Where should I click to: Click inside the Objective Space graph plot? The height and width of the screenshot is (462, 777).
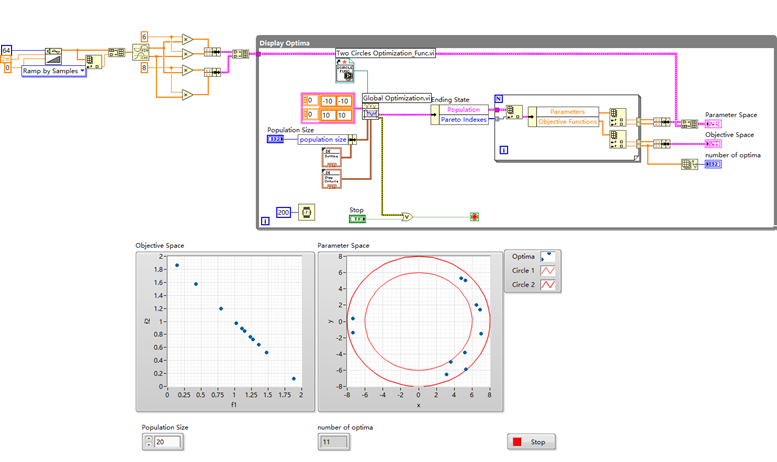[x=234, y=321]
